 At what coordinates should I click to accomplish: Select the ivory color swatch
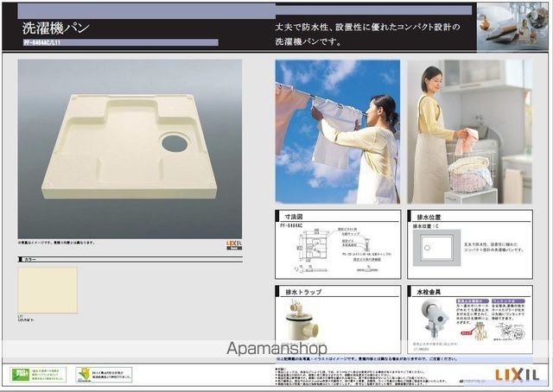48,290
